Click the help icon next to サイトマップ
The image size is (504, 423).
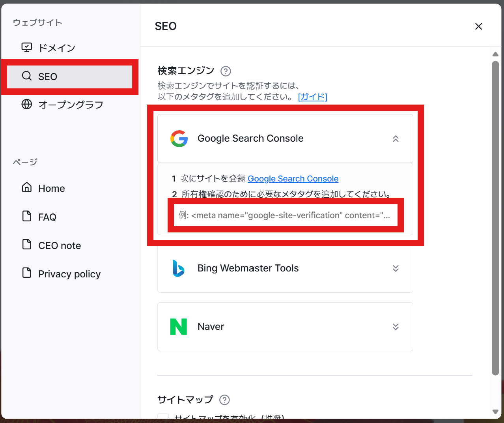(x=224, y=400)
